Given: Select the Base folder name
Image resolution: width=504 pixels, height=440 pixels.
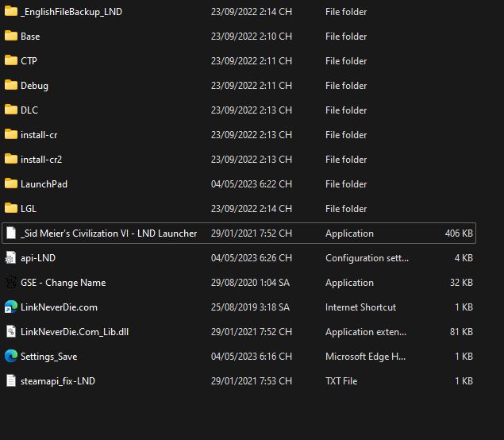Looking at the screenshot, I should (30, 37).
